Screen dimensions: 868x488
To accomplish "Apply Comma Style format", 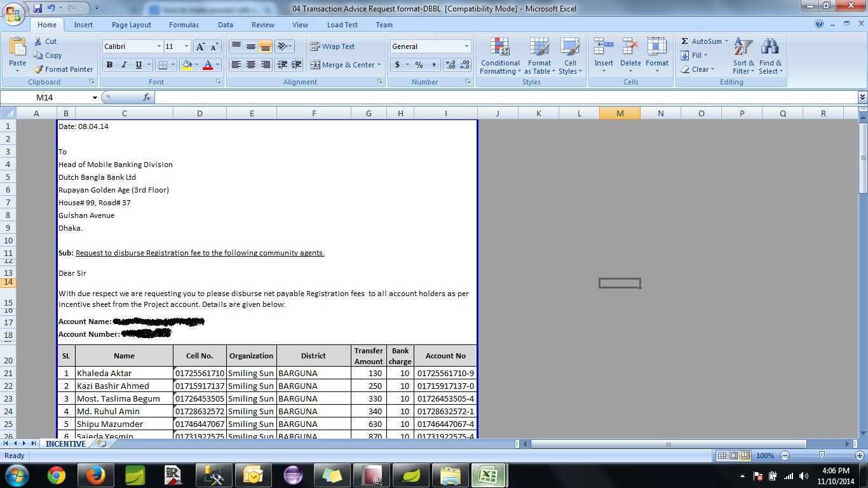I will 433,65.
